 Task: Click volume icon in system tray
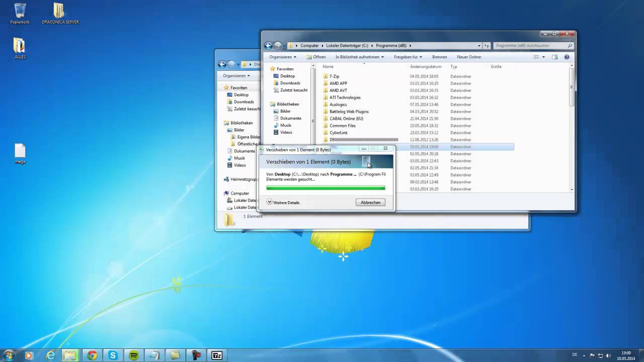608,355
